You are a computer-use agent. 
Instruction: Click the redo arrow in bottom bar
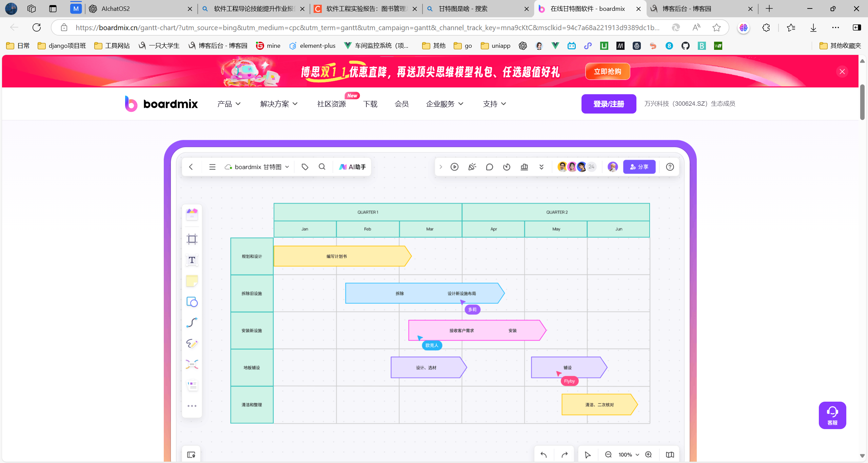565,455
